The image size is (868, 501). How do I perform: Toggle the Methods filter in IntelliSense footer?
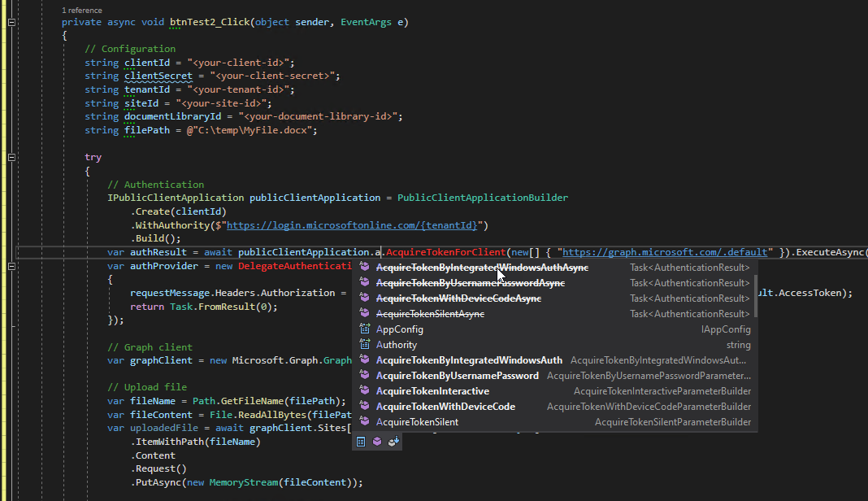click(376, 441)
